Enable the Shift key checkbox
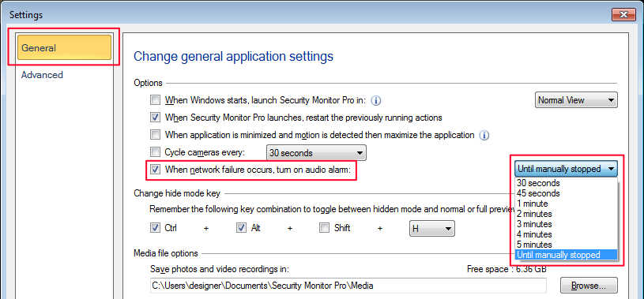The image size is (644, 299). [x=325, y=228]
